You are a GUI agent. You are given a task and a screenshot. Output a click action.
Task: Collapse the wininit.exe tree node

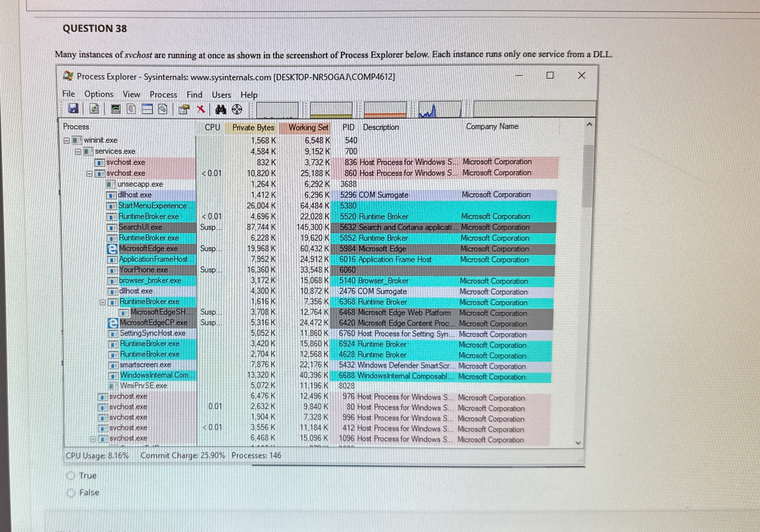click(66, 141)
